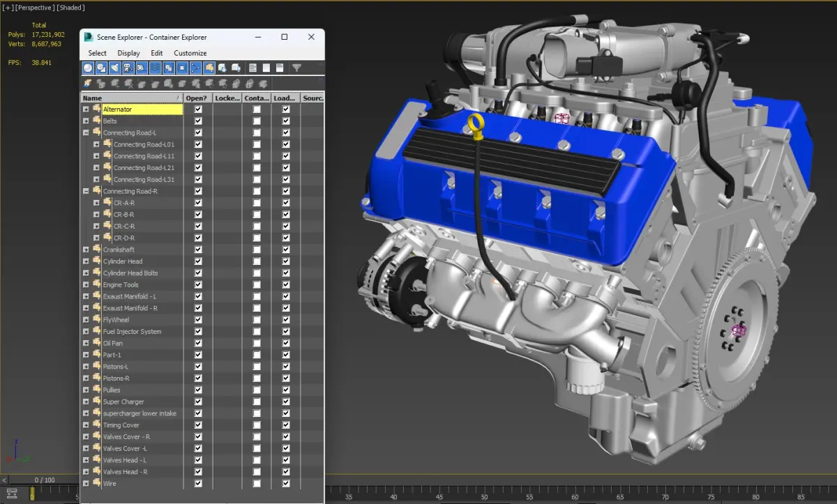
Task: Open the Customize menu in Scene Explorer
Action: 190,53
